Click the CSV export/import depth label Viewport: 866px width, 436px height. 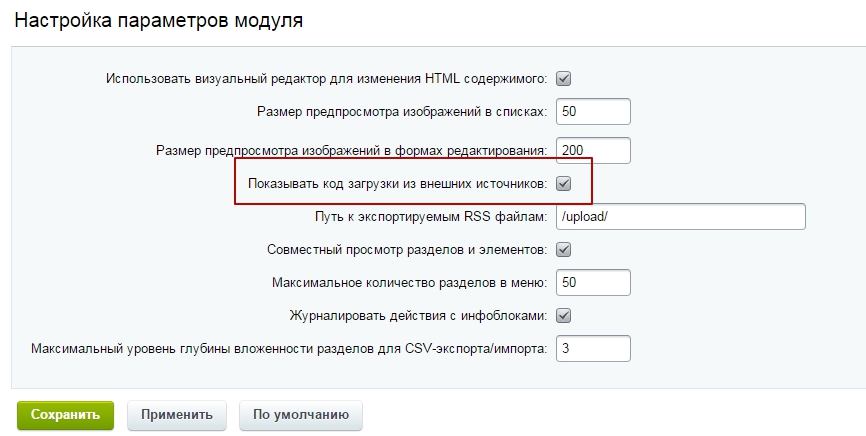289,349
